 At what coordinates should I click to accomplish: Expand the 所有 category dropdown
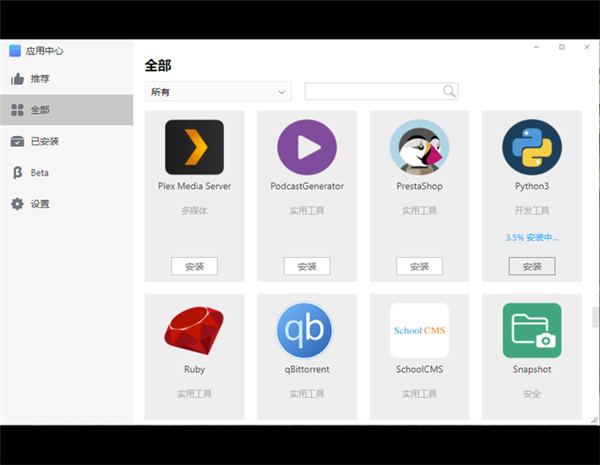[217, 92]
